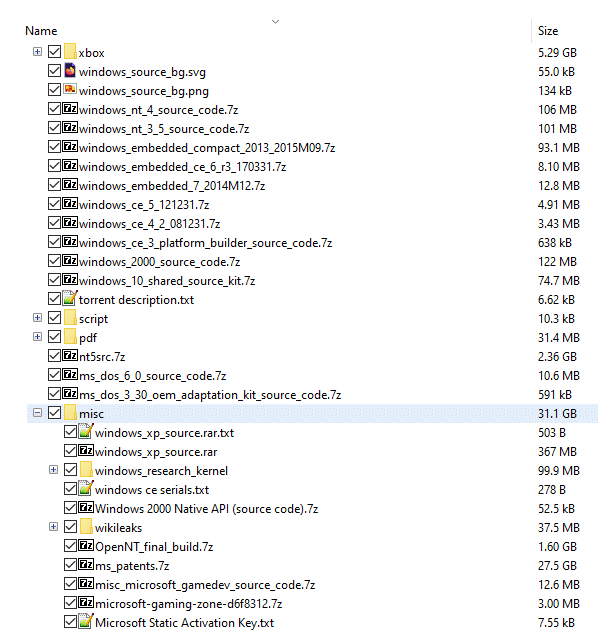Click the windows_research_kernel folder icon

[x=86, y=470]
